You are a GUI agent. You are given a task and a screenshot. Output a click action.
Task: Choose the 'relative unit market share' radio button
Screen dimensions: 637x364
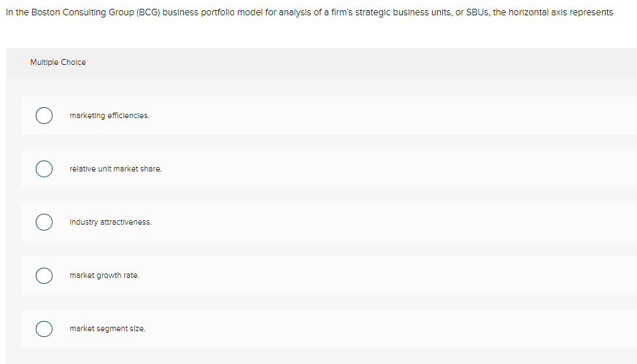point(45,169)
